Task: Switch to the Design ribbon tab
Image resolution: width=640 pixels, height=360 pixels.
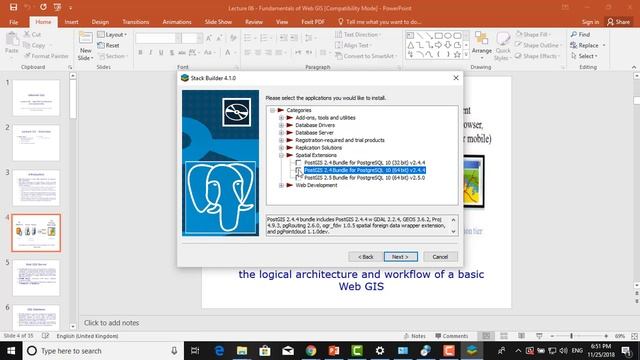Action: tap(100, 22)
